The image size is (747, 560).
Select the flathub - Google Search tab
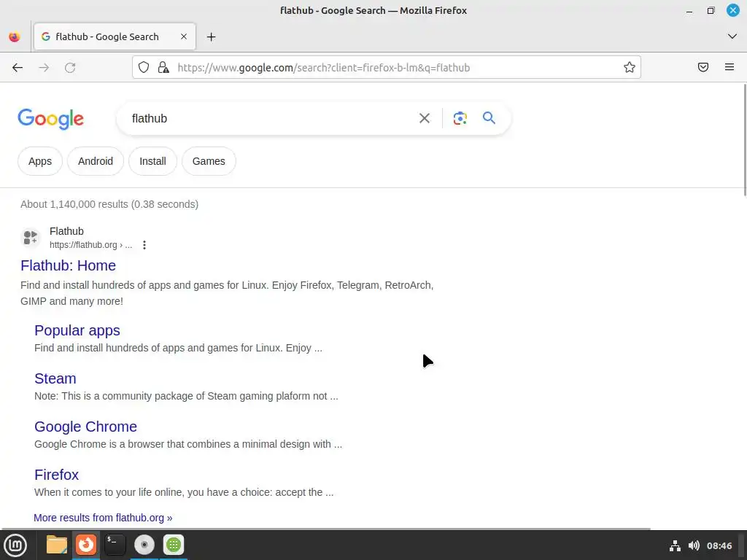[x=115, y=36]
